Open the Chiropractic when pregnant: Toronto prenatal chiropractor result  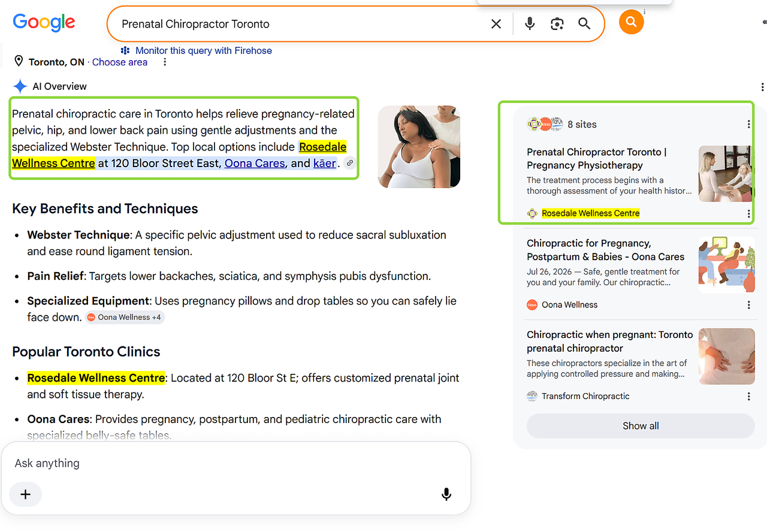click(610, 341)
